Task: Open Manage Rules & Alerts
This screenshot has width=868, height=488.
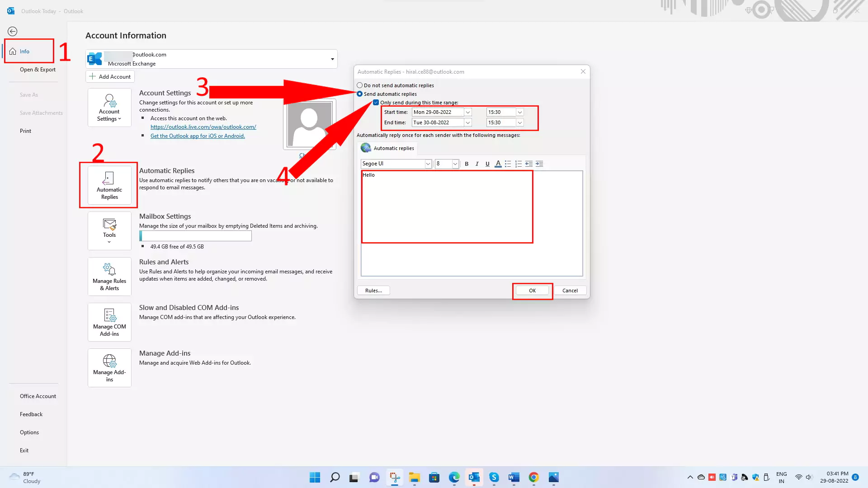Action: [109, 277]
